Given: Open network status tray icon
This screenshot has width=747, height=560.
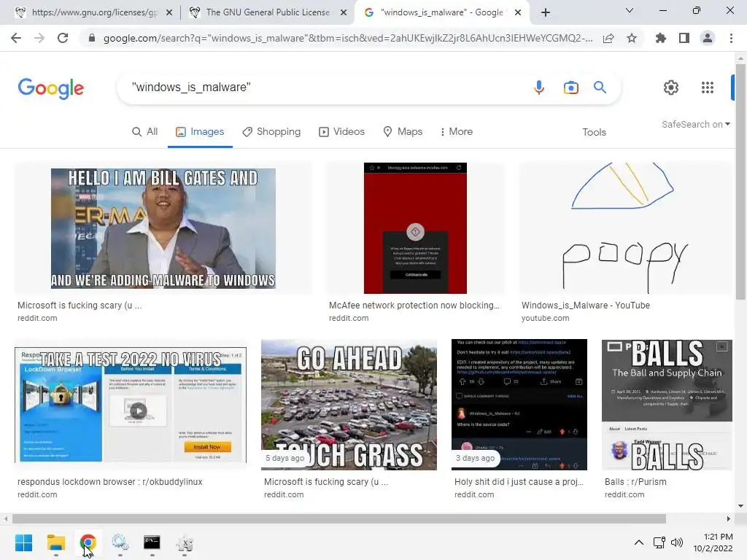Looking at the screenshot, I should [x=659, y=542].
